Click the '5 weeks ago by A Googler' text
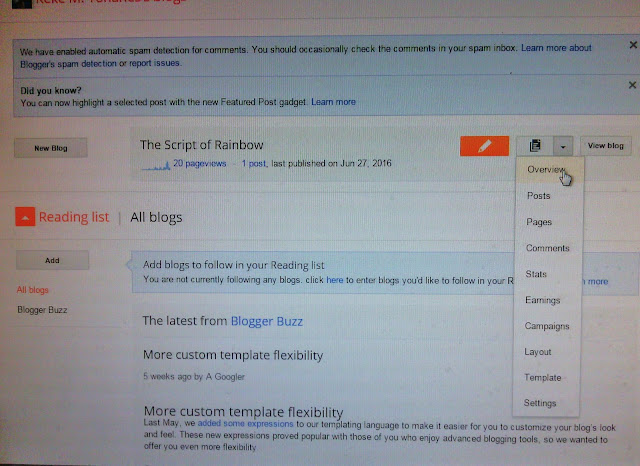Viewport: 640px width, 466px height. [194, 377]
